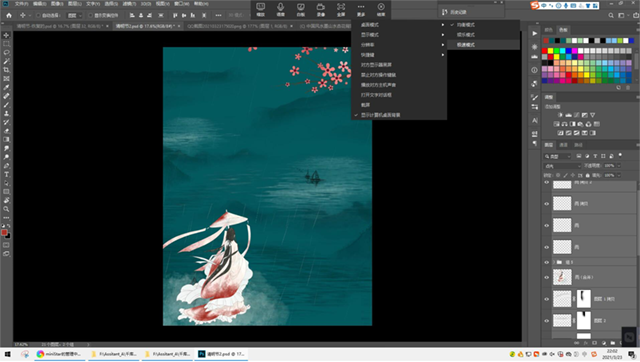This screenshot has height=362, width=640.
Task: Click the figure layer thumbnail in the layers panel
Action: coord(562,277)
